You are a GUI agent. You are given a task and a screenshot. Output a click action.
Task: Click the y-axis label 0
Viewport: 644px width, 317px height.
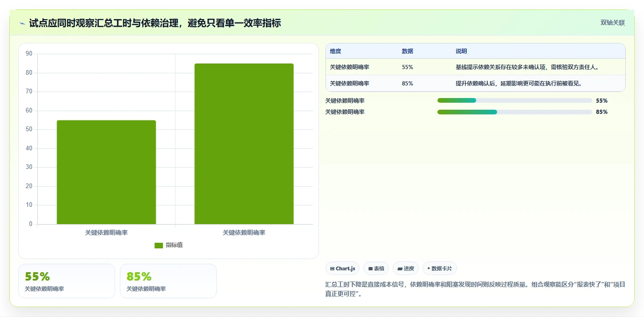pyautogui.click(x=31, y=224)
